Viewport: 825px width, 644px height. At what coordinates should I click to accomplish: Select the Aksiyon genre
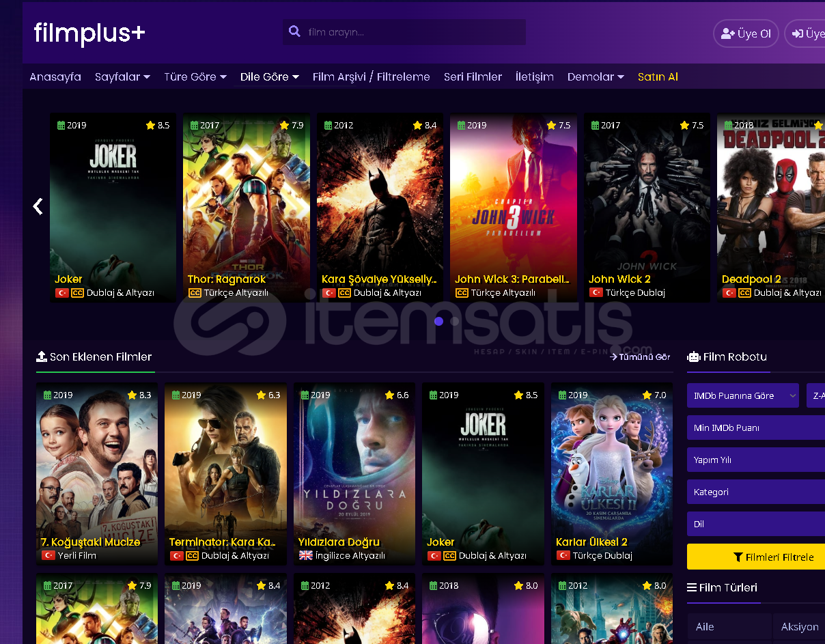tap(799, 626)
